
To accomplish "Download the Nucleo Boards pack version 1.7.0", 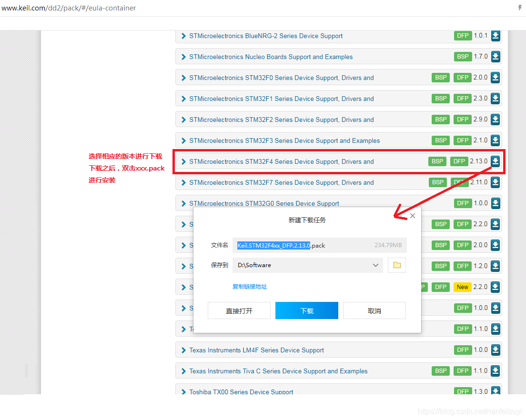I will (496, 57).
